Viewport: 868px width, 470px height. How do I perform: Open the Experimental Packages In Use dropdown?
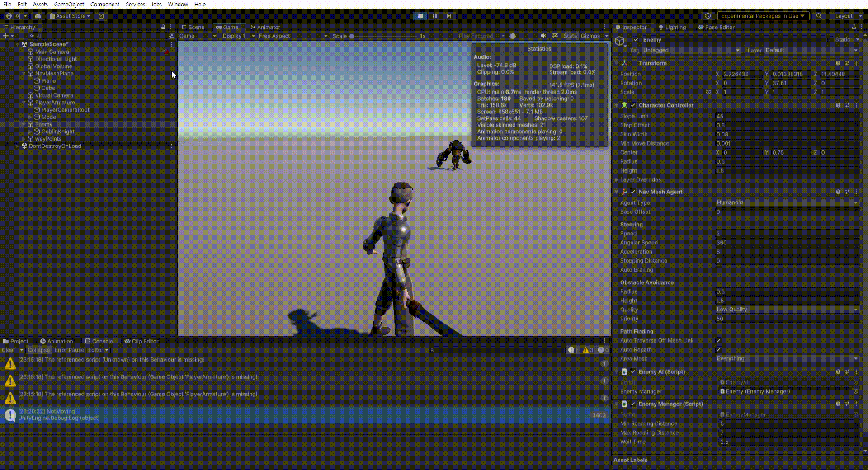763,16
